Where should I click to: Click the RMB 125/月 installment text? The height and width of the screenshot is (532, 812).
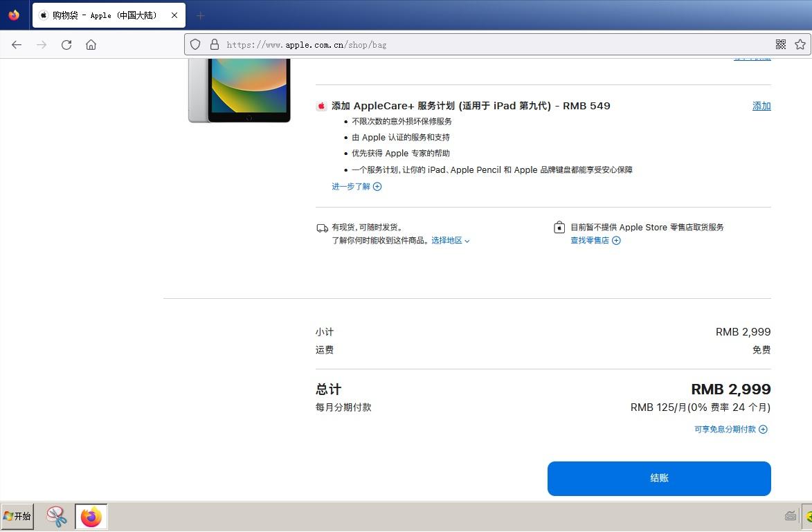point(700,407)
